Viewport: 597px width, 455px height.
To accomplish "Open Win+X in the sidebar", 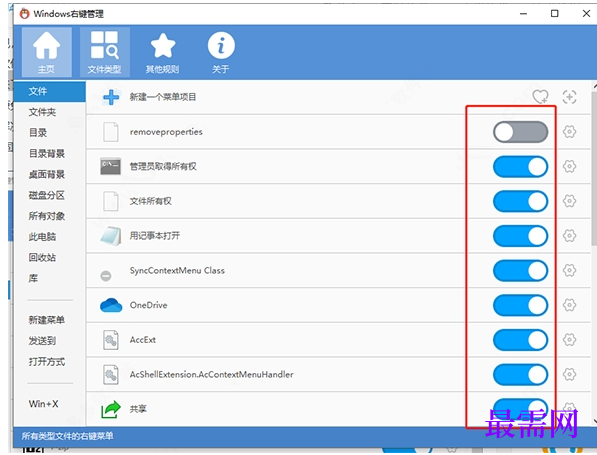I will [x=43, y=404].
